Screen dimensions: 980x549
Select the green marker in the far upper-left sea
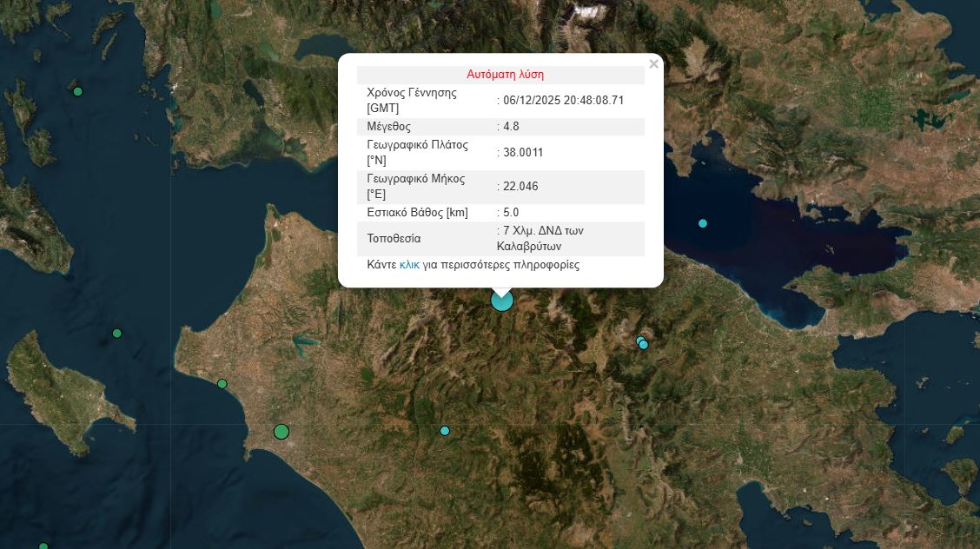[78, 91]
